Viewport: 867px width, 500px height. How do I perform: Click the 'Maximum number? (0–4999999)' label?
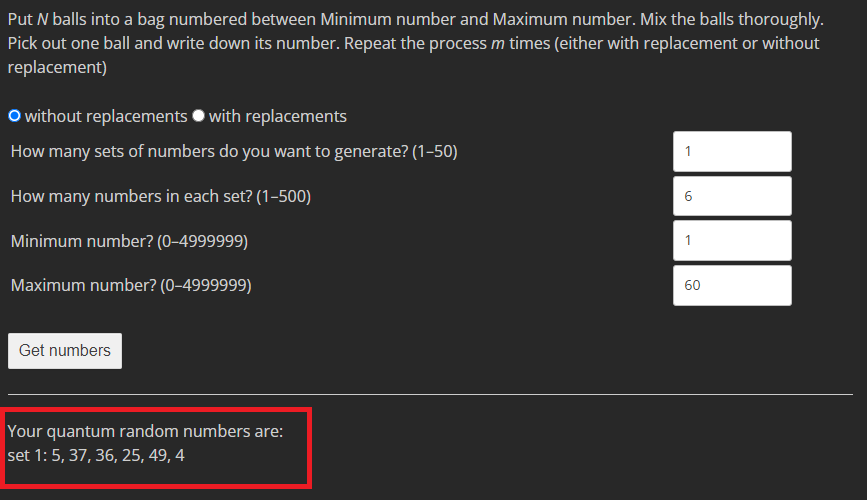[x=131, y=285]
